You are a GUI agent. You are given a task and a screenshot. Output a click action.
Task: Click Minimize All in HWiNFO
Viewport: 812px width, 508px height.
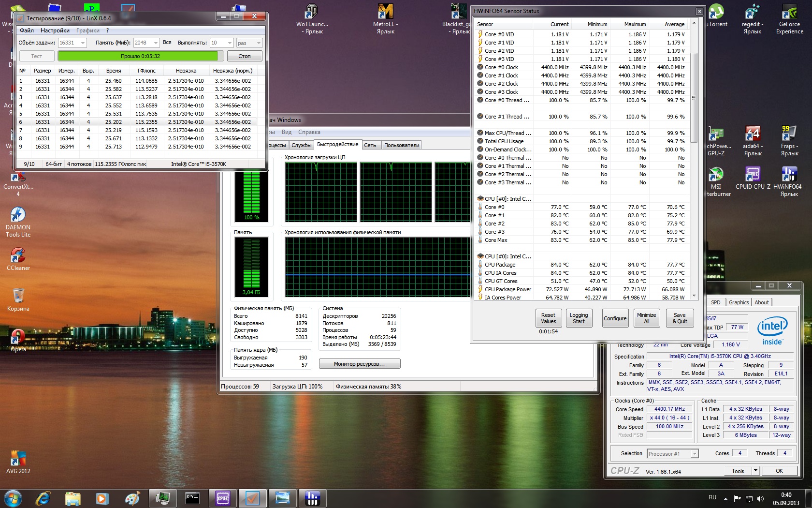646,318
